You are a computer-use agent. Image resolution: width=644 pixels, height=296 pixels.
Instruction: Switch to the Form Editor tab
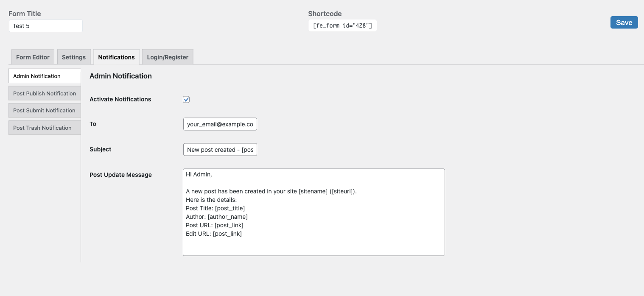[x=33, y=57]
